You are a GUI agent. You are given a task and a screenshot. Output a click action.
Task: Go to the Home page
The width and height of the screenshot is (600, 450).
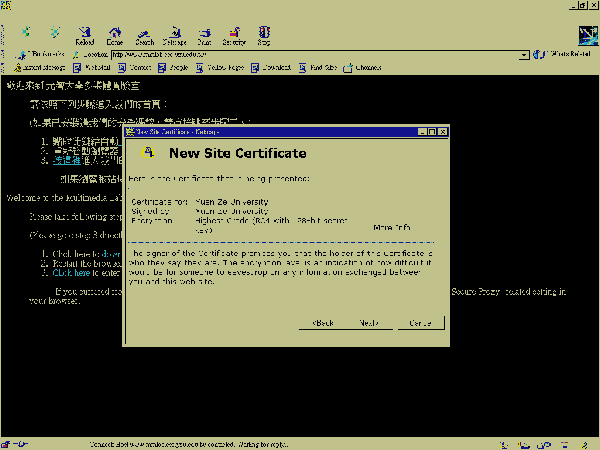pyautogui.click(x=115, y=36)
